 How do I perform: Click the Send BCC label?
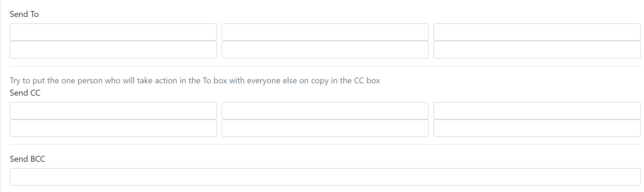tap(28, 159)
